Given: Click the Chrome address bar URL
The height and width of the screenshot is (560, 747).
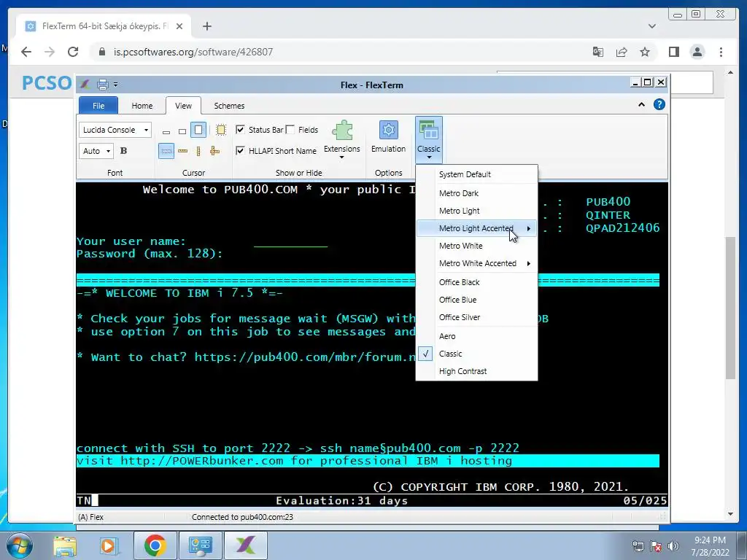Looking at the screenshot, I should pos(193,52).
